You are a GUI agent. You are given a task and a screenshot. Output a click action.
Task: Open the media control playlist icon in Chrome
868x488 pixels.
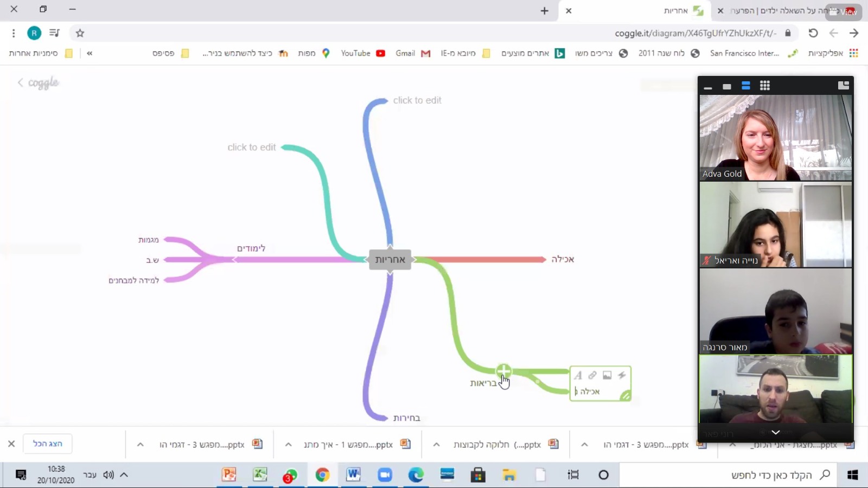(54, 33)
